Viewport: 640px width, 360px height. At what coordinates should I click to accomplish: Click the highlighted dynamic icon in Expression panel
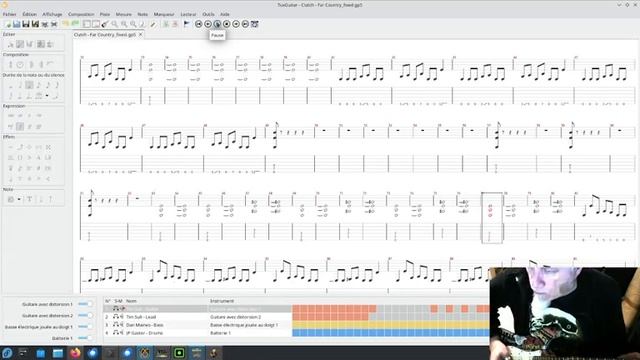20,127
